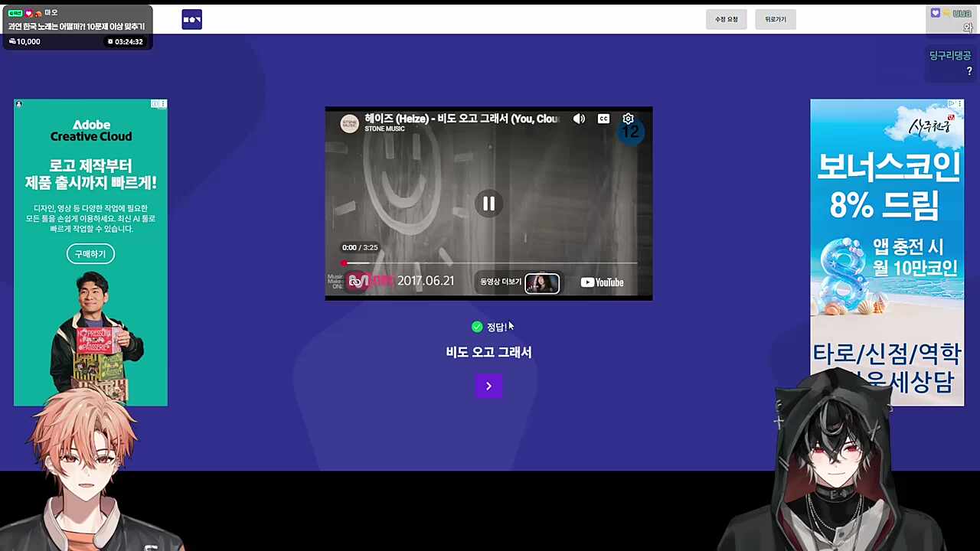
Task: Open ad options menu on Adobe ad
Action: click(163, 103)
